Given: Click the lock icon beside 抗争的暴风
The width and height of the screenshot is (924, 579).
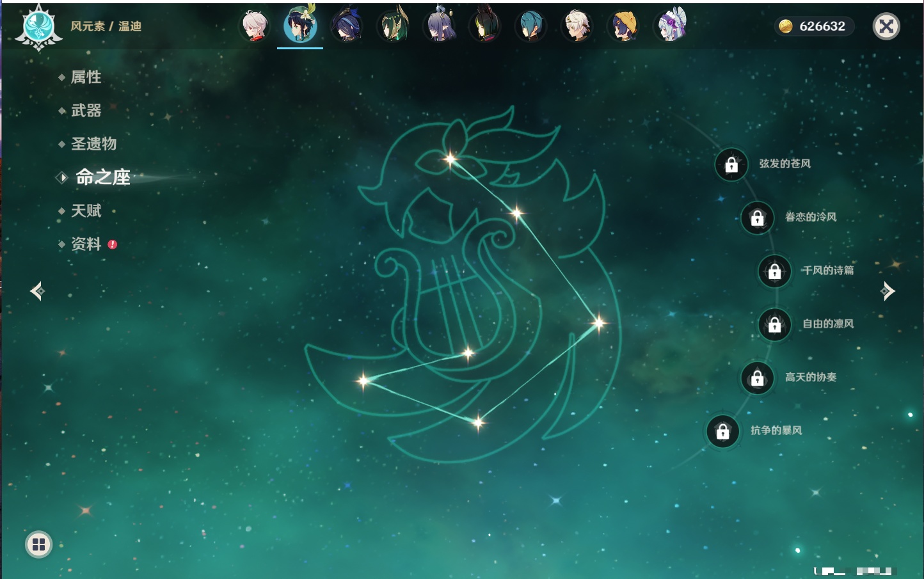Looking at the screenshot, I should point(722,431).
